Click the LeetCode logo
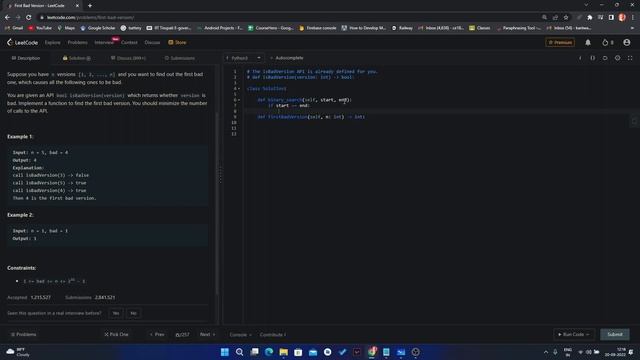The width and height of the screenshot is (640, 360). click(x=22, y=42)
